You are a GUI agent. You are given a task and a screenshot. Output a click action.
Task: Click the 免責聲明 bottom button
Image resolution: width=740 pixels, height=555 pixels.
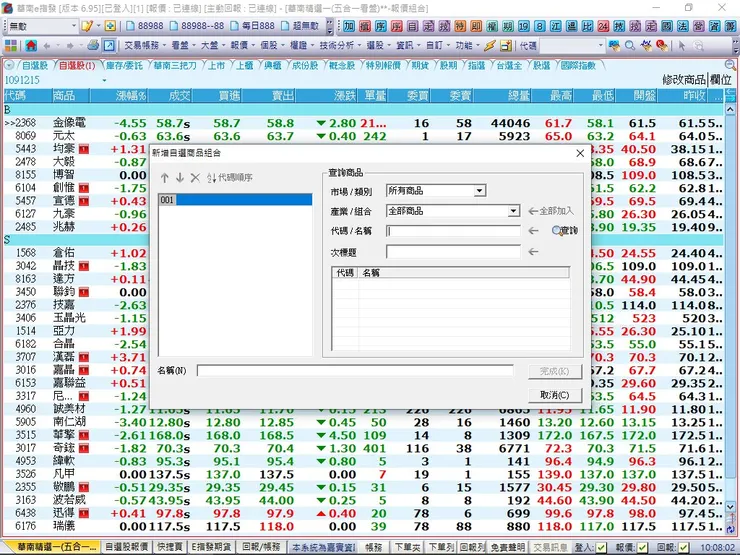tap(507, 547)
